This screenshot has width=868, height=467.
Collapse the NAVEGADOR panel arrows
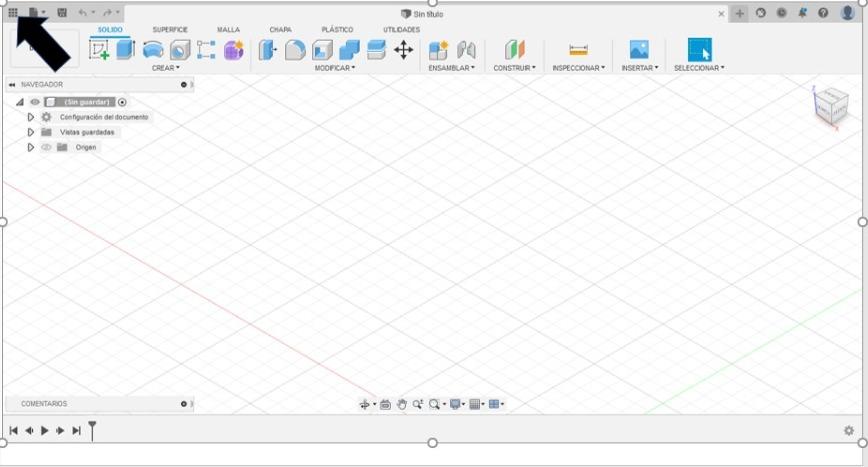[12, 85]
